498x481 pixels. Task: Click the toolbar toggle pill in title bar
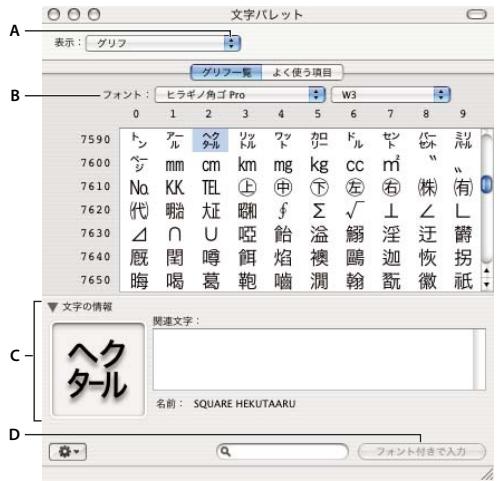point(476,14)
